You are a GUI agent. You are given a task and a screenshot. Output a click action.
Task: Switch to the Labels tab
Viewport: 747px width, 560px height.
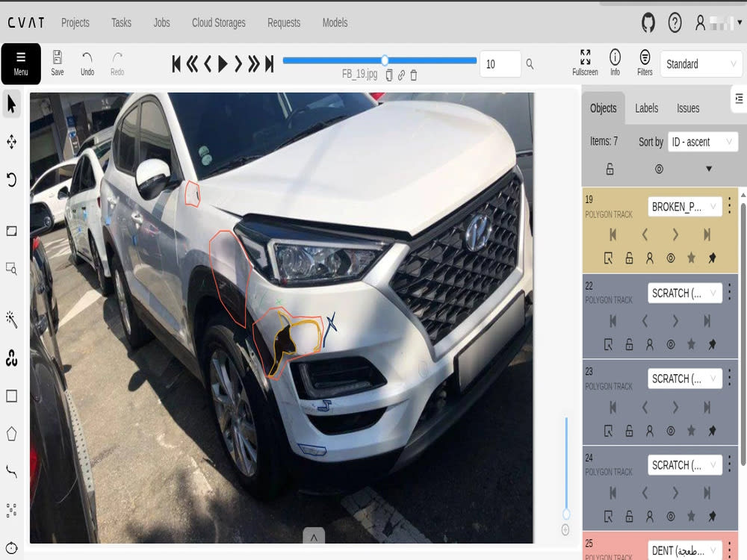pyautogui.click(x=646, y=108)
